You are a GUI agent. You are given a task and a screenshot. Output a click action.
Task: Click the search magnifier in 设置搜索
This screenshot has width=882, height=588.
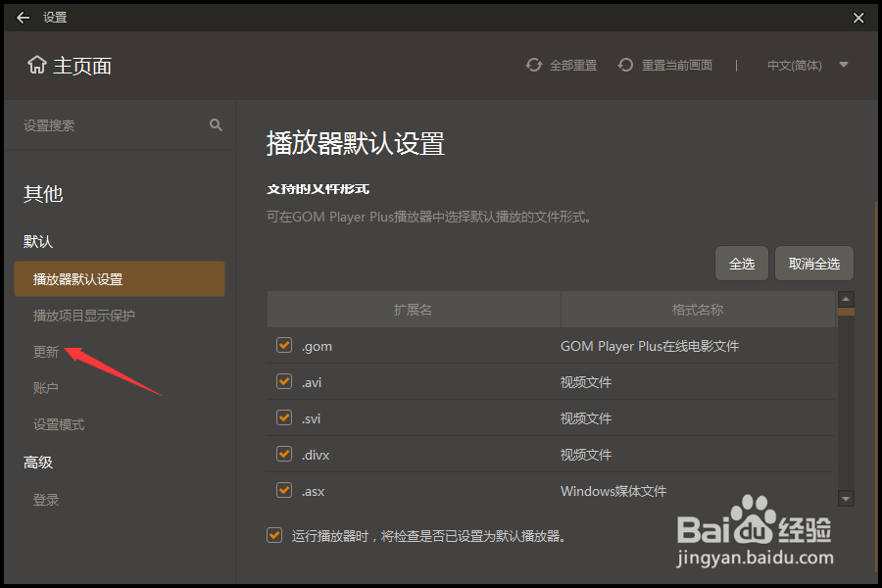(214, 124)
